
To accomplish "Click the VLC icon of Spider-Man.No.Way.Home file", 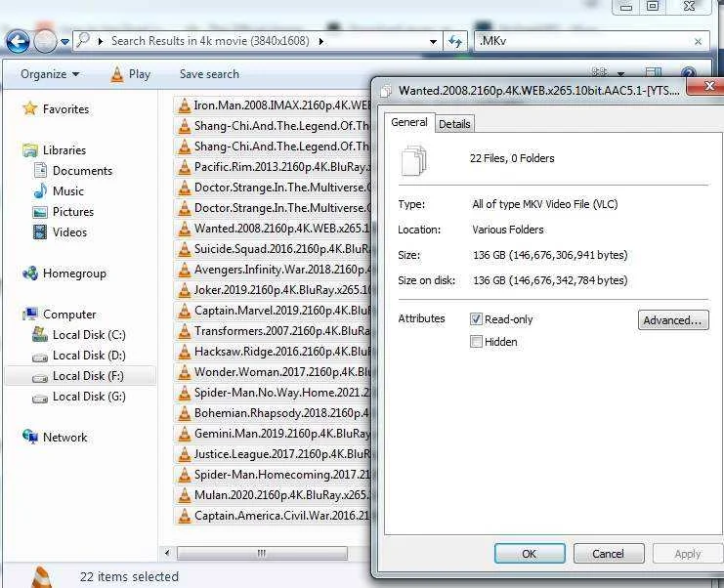I will [185, 393].
